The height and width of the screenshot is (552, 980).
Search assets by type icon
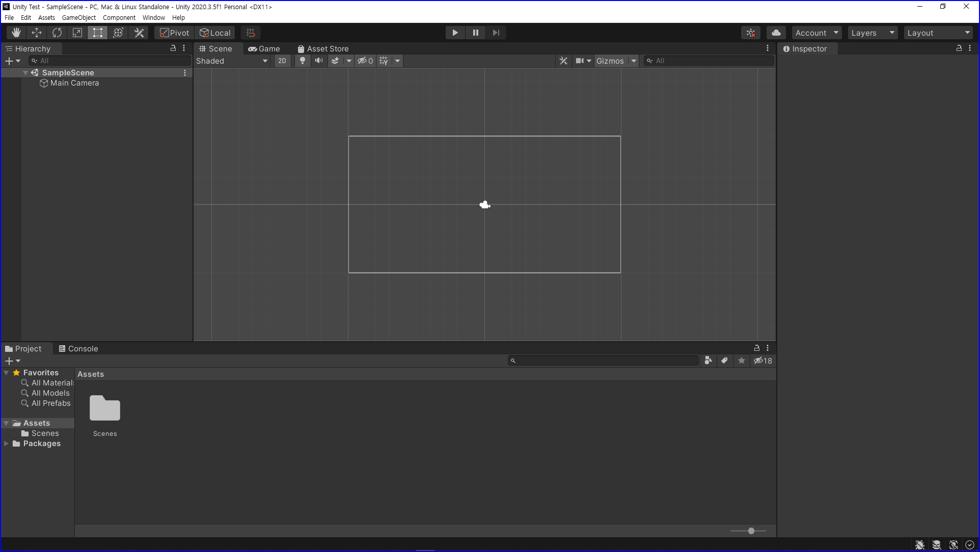click(708, 361)
